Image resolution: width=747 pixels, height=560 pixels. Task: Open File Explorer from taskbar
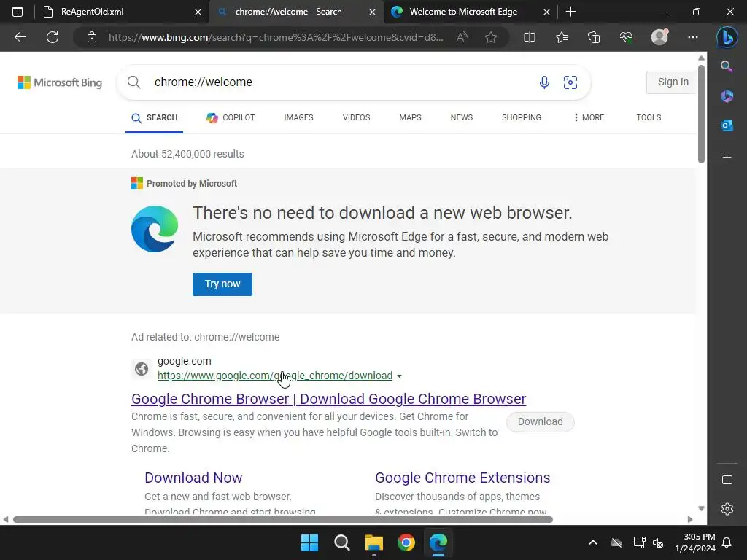point(374,542)
